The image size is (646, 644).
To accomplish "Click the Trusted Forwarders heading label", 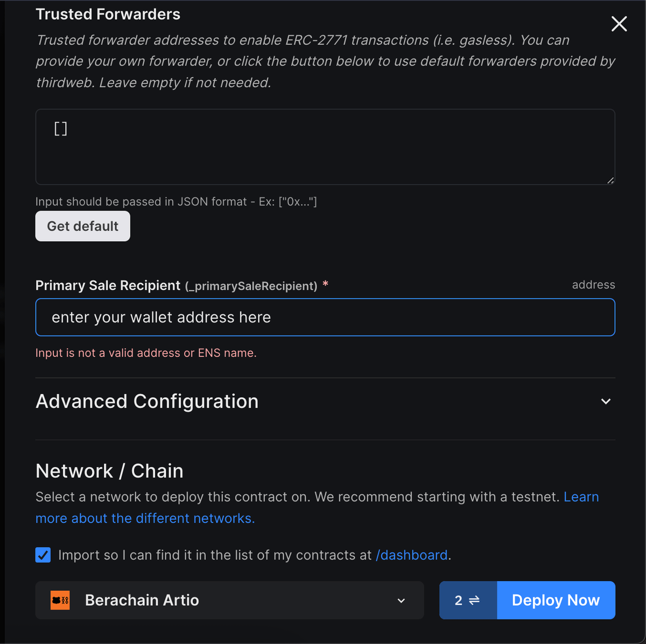I will pyautogui.click(x=108, y=14).
